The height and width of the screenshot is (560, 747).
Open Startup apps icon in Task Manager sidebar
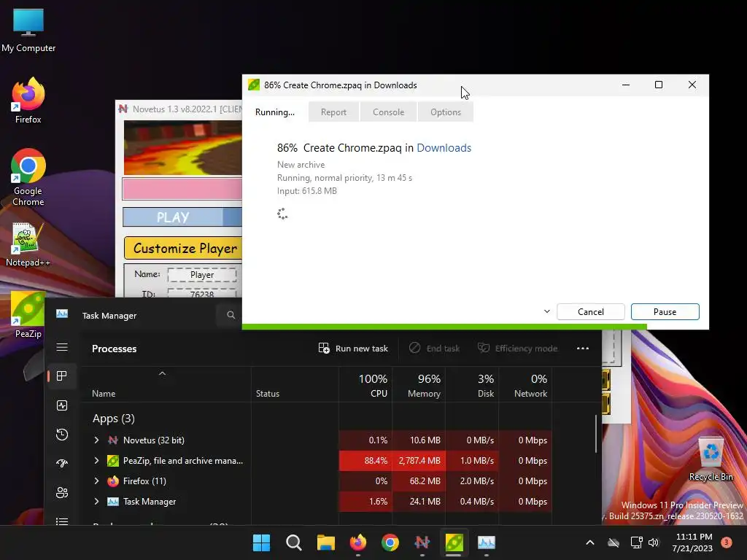[x=62, y=463]
